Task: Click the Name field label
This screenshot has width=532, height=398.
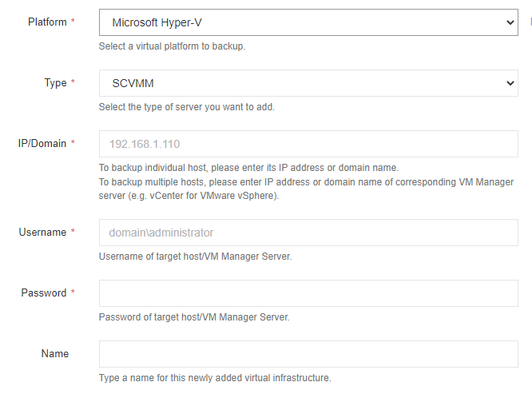Action: tap(55, 354)
